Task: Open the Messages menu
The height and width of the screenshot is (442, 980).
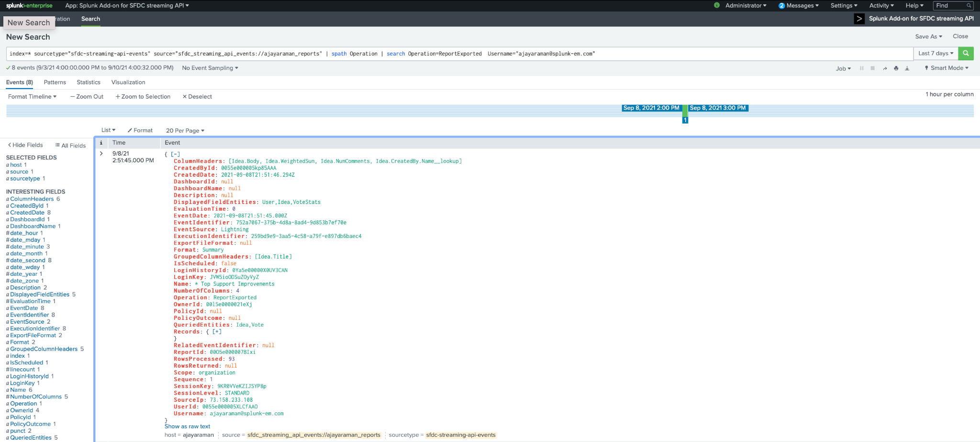Action: click(x=802, y=6)
